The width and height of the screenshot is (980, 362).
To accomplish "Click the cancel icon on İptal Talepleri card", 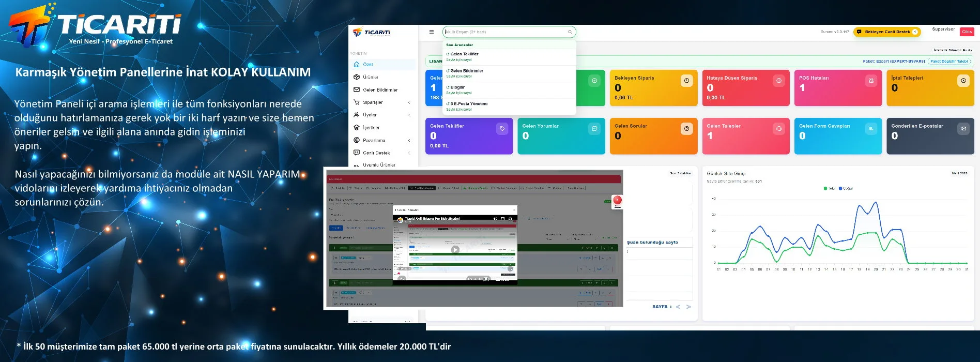I will click(x=963, y=81).
